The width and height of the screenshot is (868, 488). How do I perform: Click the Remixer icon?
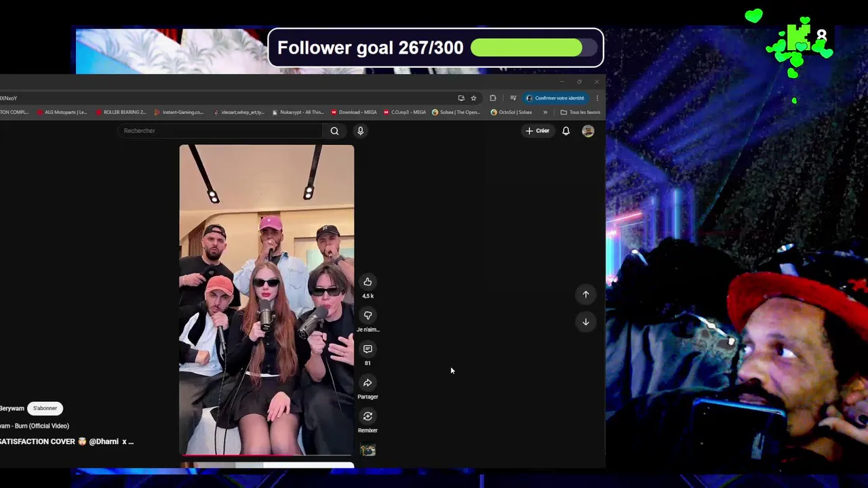368,416
